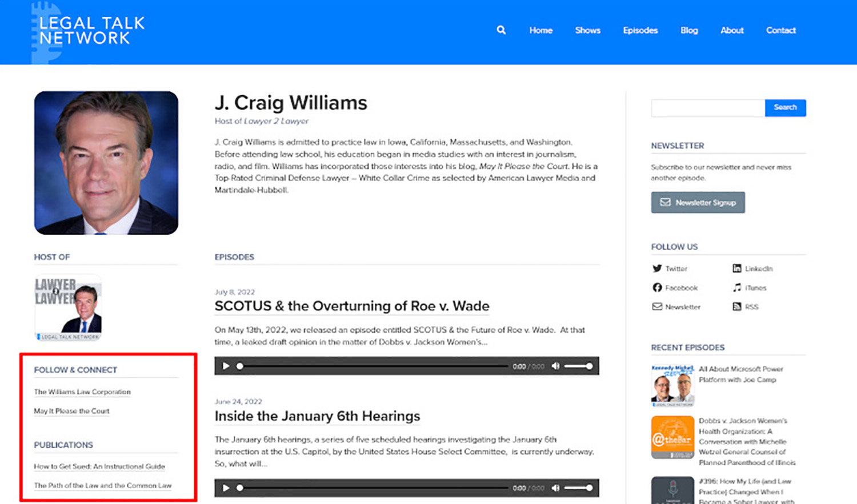The width and height of the screenshot is (857, 504).
Task: Click the blue Search button
Action: (x=785, y=107)
